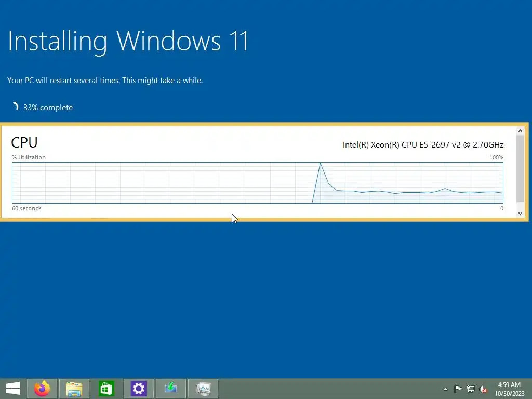Click the CPU heading text
532x399 pixels.
[x=24, y=142]
